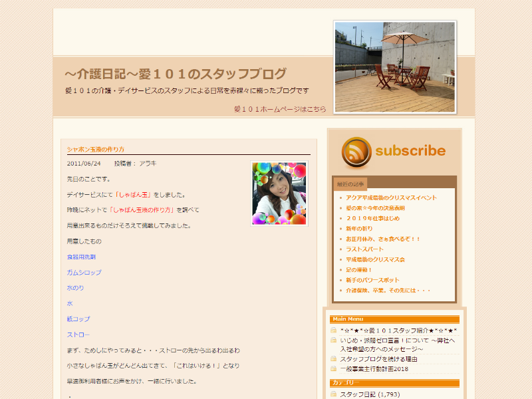Open recent post 愛の家☆今年の決意表明
Image resolution: width=532 pixels, height=399 pixels.
point(375,208)
